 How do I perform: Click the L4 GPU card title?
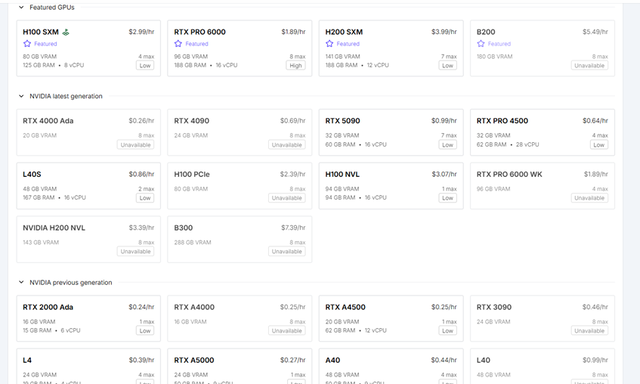[27, 360]
